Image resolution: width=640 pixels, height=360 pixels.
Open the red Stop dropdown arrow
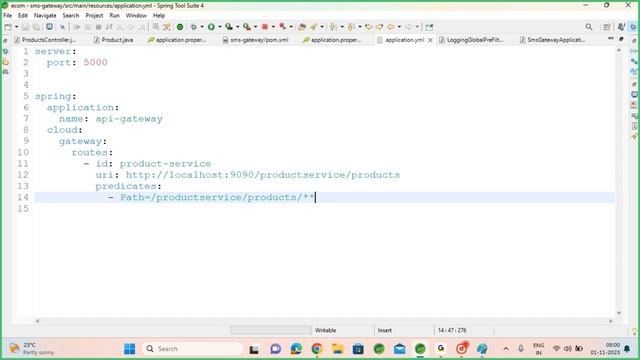(273, 27)
